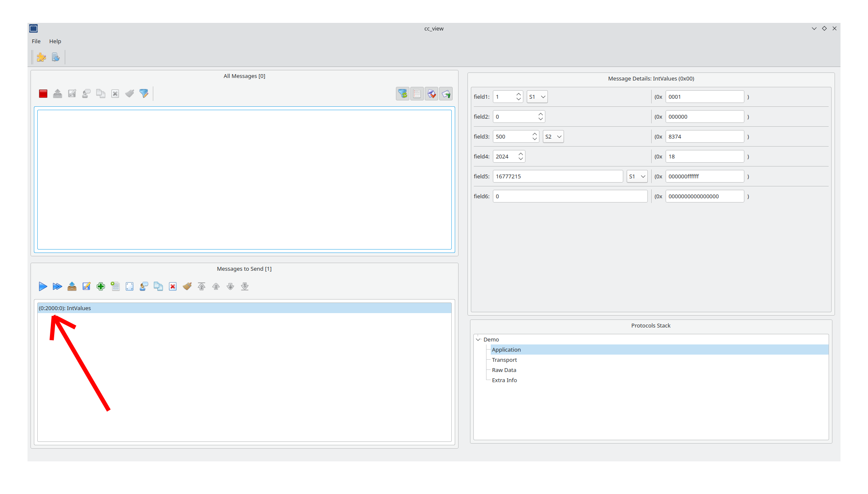The height and width of the screenshot is (494, 868).
Task: Move selected message to bottom of list
Action: 245,286
